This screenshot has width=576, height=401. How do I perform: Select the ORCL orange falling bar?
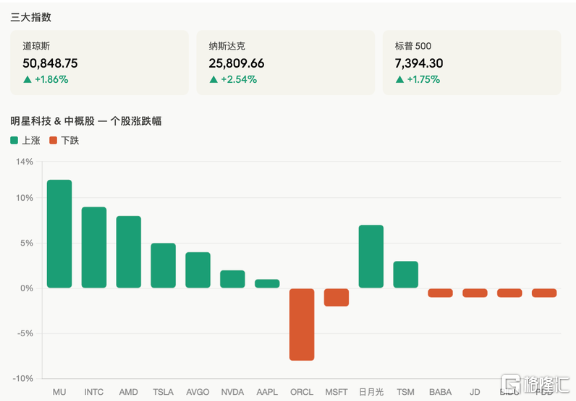point(302,325)
